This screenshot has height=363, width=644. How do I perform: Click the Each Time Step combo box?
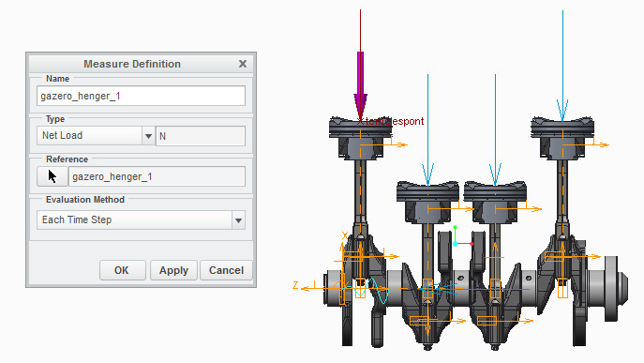pos(141,219)
